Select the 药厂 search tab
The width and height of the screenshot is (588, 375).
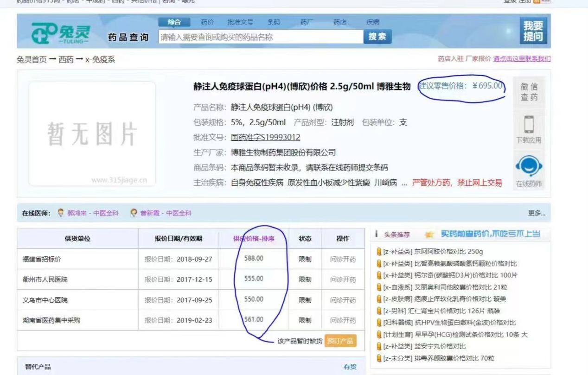pos(307,22)
